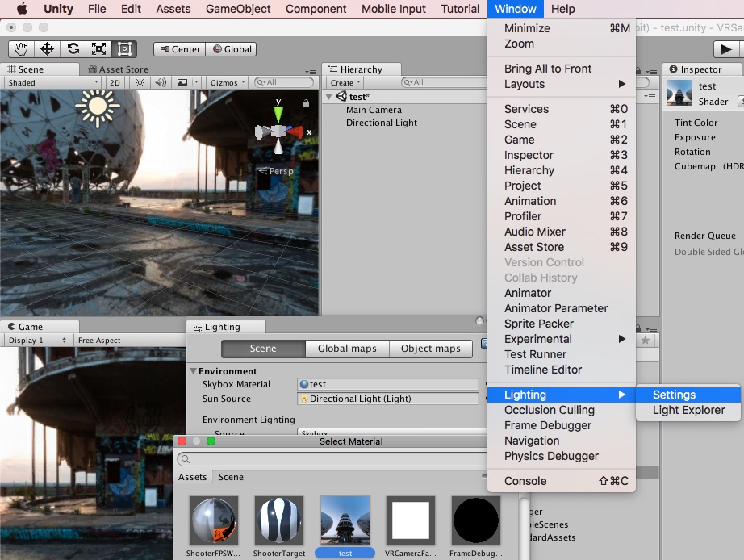Image resolution: width=744 pixels, height=560 pixels.
Task: Open Shaded draw mode dropdown
Action: point(53,82)
